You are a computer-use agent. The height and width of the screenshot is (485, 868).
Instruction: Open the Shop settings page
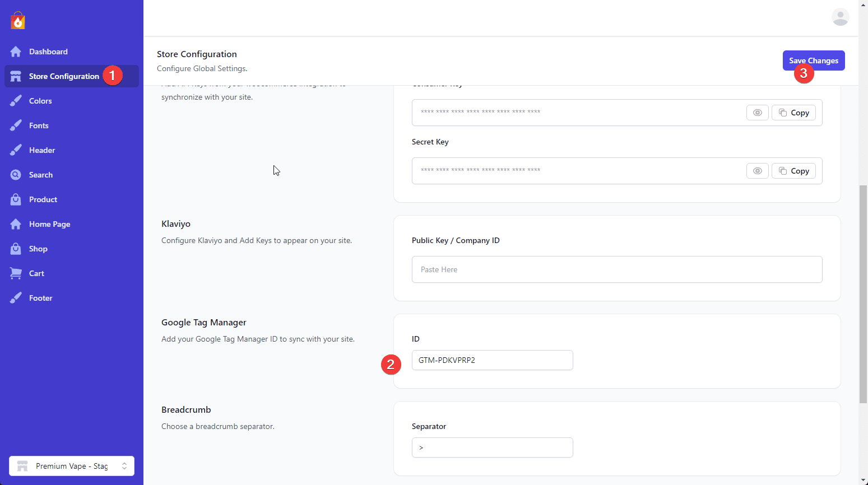coord(72,249)
